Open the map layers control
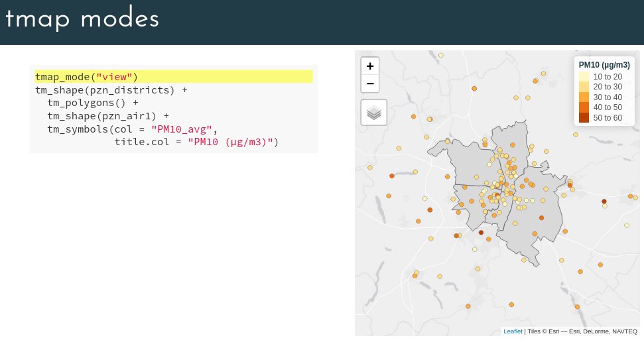This screenshot has height=346, width=644. pos(374,112)
